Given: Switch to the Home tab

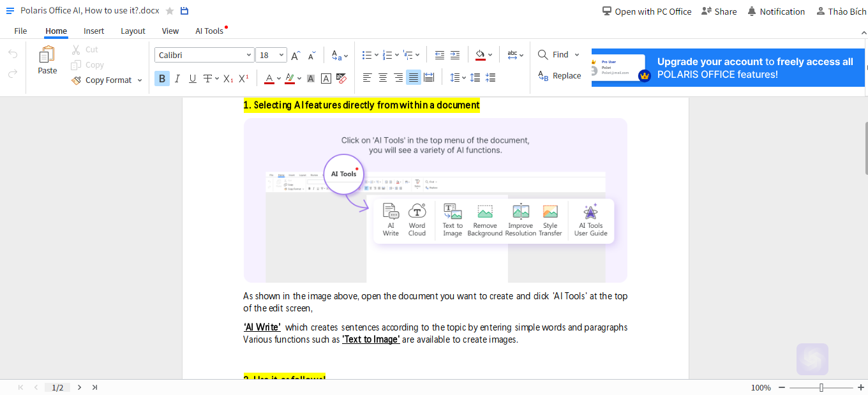Looking at the screenshot, I should 56,31.
